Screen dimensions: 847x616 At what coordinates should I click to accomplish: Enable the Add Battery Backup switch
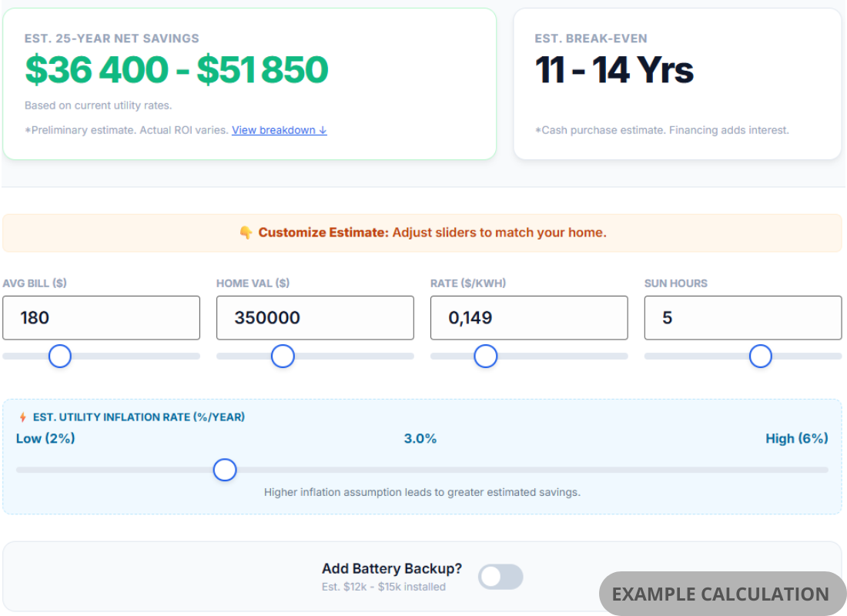coord(500,577)
